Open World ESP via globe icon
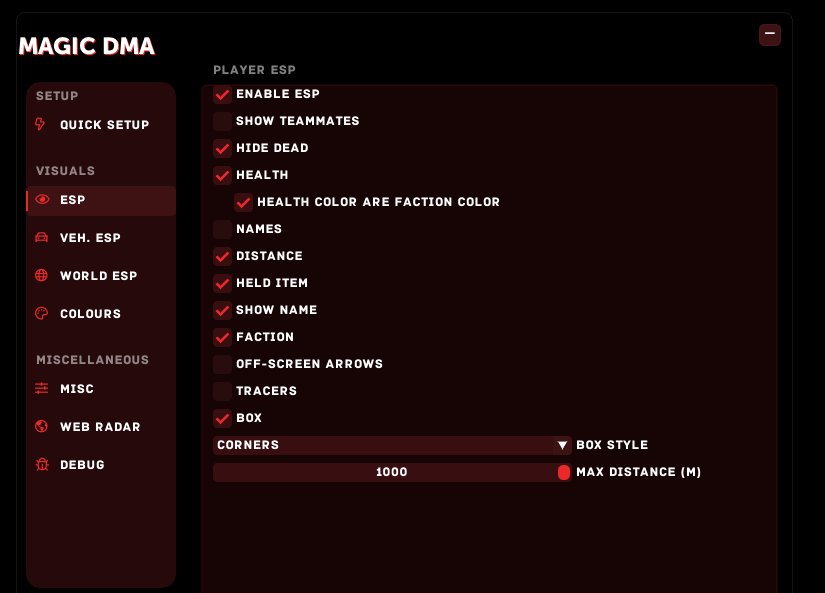 coord(42,275)
